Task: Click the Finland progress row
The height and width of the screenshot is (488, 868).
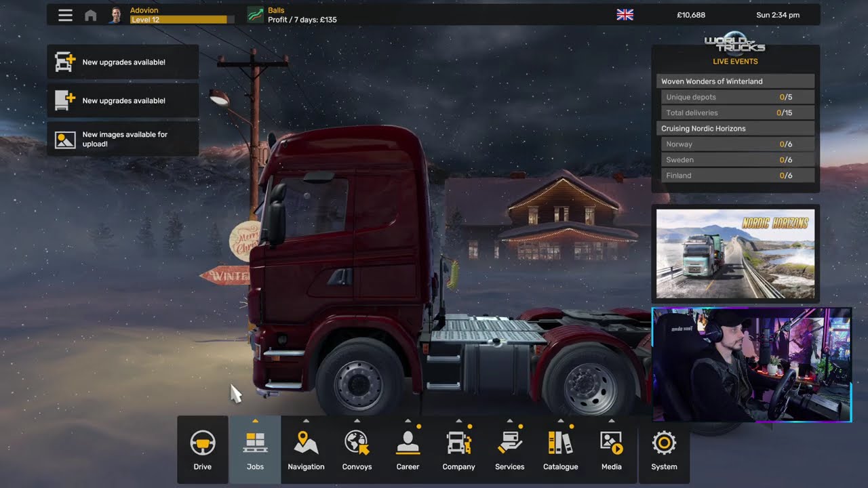Action: click(738, 176)
